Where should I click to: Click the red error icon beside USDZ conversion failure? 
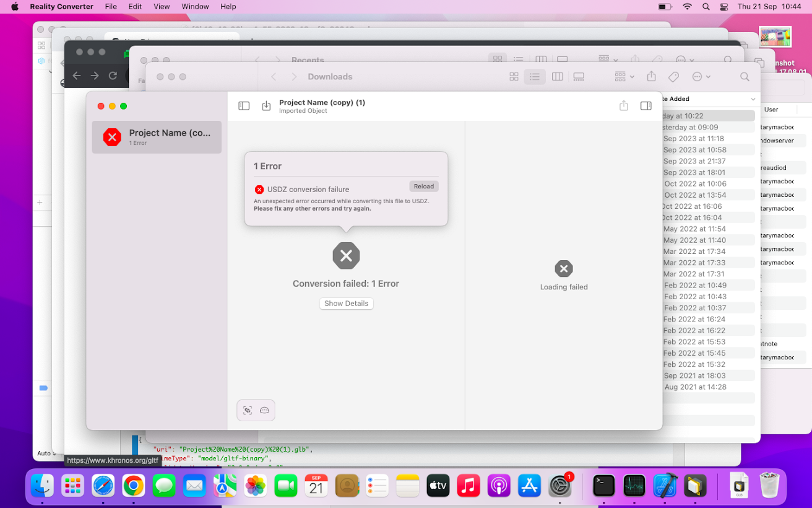[x=259, y=190]
